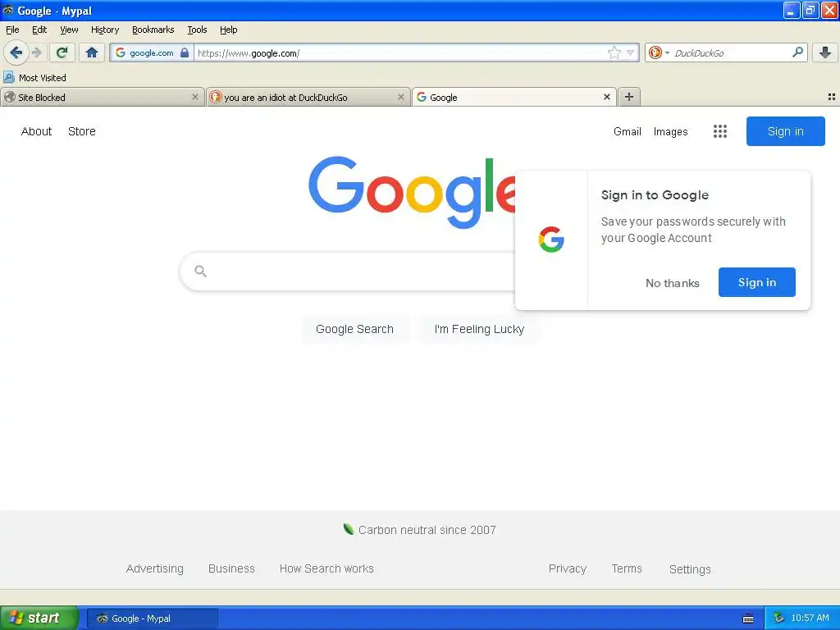Click the About link
Image resolution: width=840 pixels, height=630 pixels.
click(x=36, y=131)
